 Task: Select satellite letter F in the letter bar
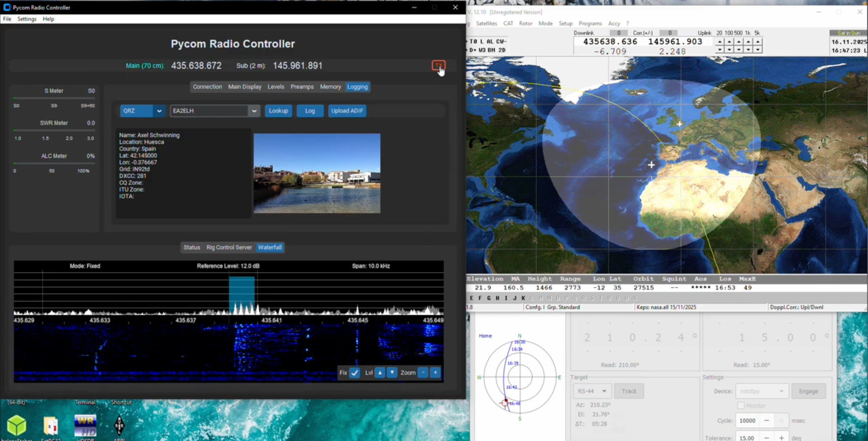(480, 298)
